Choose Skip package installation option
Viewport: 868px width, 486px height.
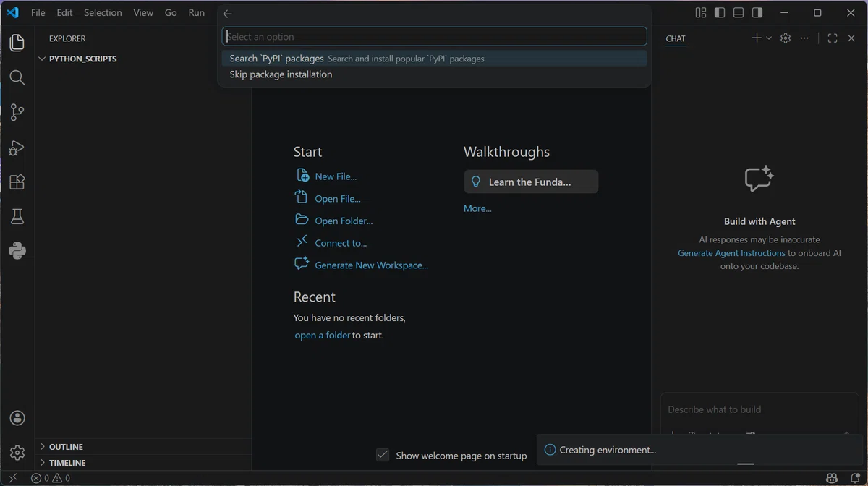point(434,74)
